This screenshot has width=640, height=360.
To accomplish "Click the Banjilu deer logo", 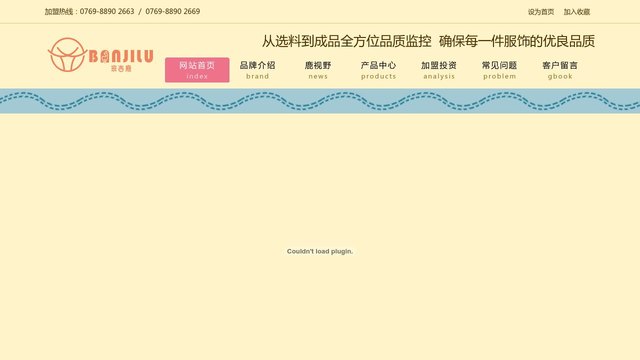I will point(100,55).
